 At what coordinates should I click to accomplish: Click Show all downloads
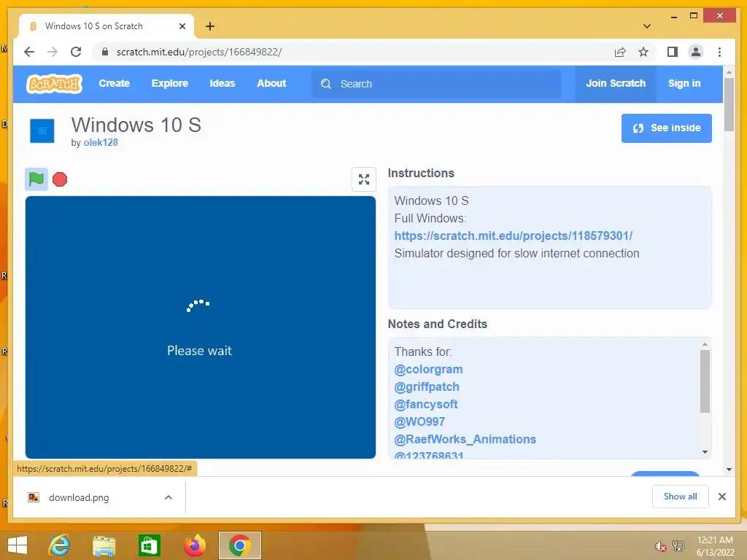[681, 497]
